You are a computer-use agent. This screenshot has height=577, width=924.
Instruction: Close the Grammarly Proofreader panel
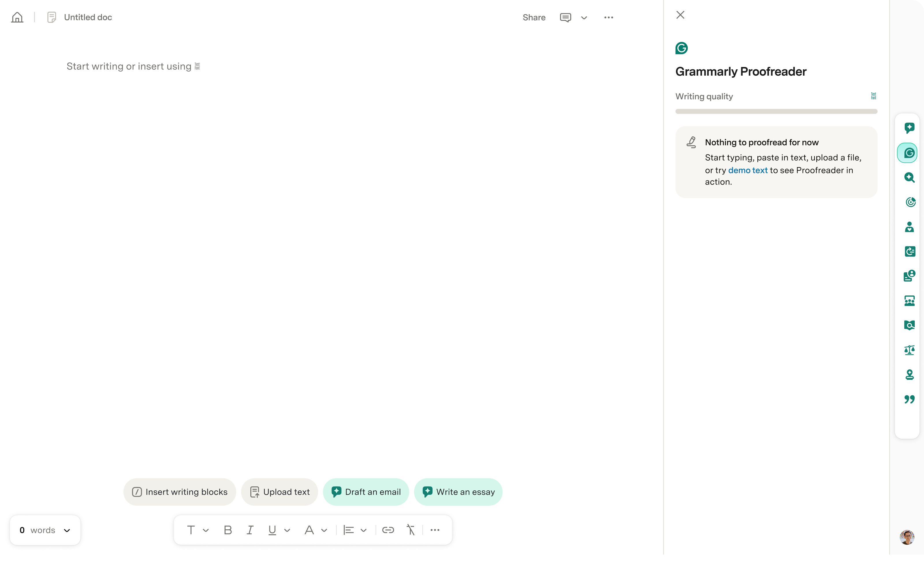pos(680,15)
